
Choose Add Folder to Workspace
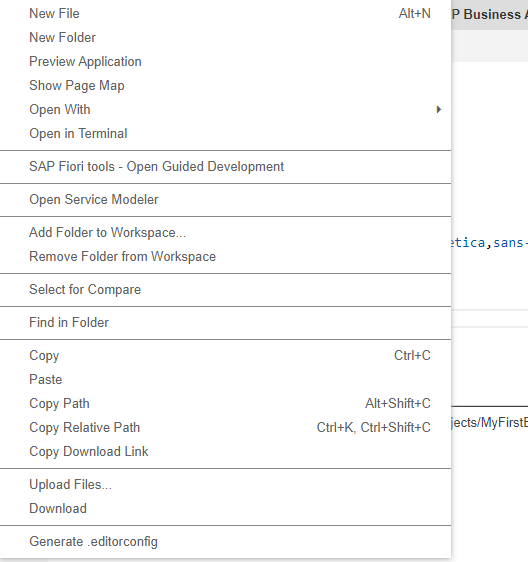[225, 233]
